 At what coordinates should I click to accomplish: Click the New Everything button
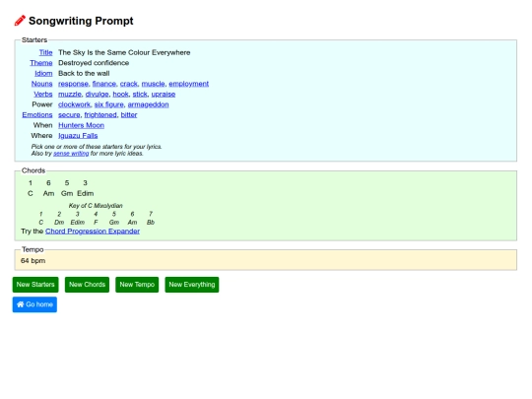192,285
